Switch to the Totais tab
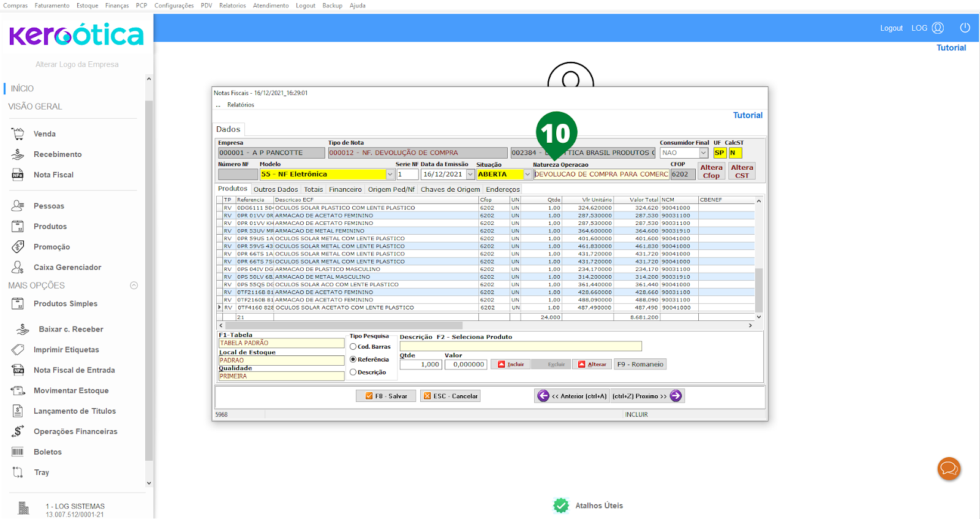Viewport: 980px width, 519px height. [x=314, y=189]
